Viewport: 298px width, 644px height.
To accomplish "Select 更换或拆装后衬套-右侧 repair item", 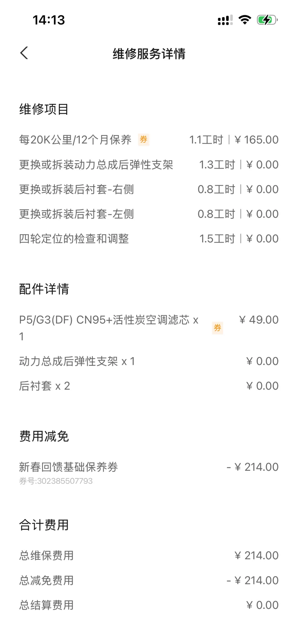I will [x=76, y=189].
